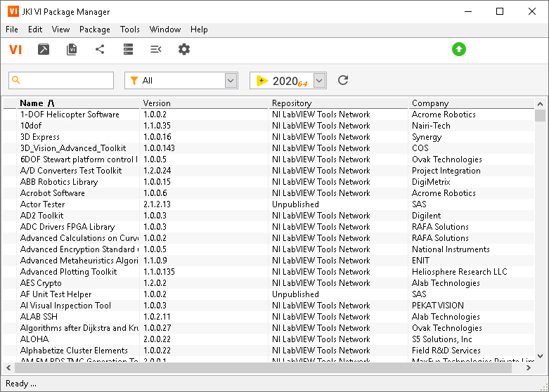The width and height of the screenshot is (549, 392).
Task: Click the green update arrow icon
Action: [458, 49]
